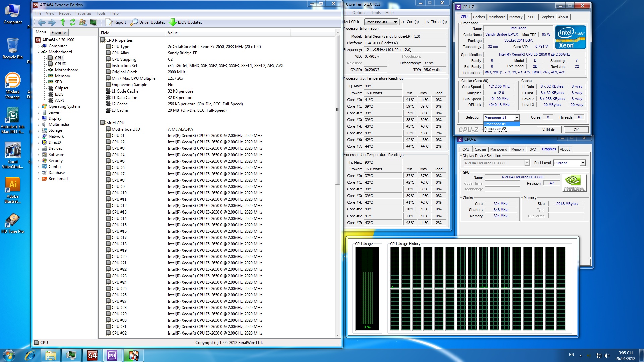
Task: Check for Driver Updates in AIDA64
Action: click(148, 22)
